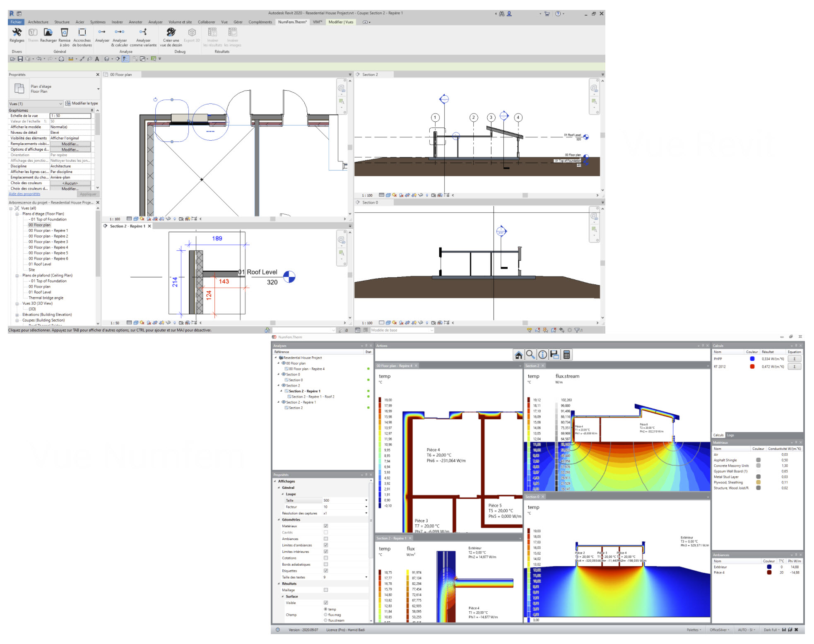The width and height of the screenshot is (814, 644).
Task: Expand Elévations (Building Elevation) tree node
Action: point(17,315)
